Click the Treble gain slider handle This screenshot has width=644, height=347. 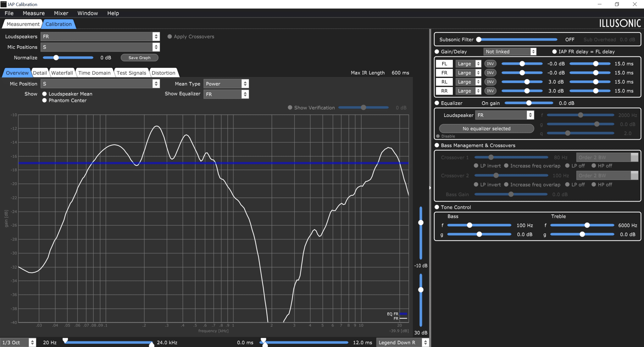coord(582,234)
